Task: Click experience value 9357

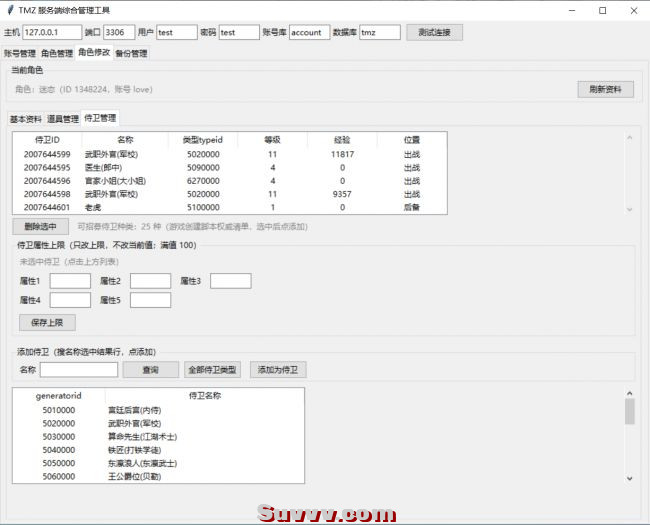Action: [x=342, y=194]
